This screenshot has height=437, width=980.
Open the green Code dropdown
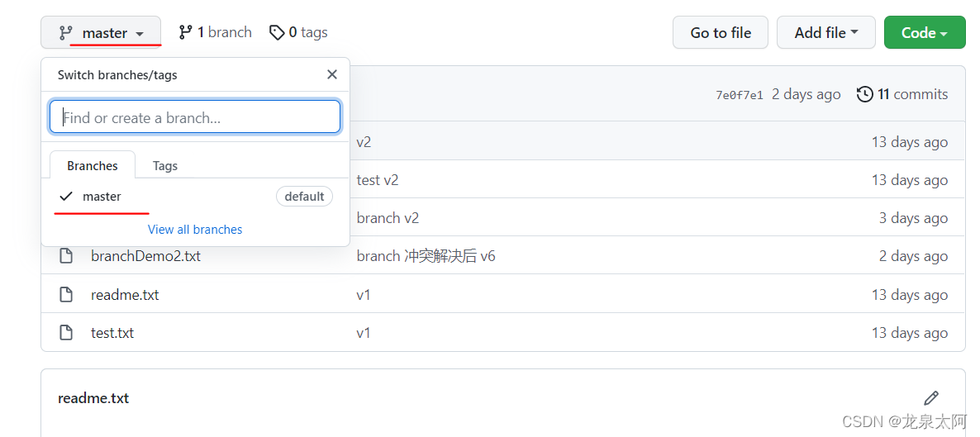click(x=925, y=32)
